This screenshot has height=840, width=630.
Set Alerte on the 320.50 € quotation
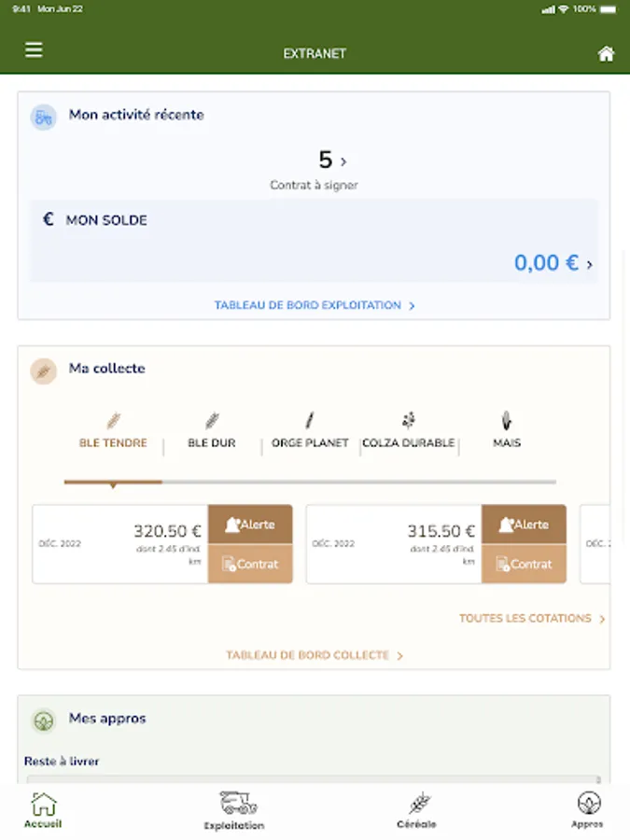point(250,525)
